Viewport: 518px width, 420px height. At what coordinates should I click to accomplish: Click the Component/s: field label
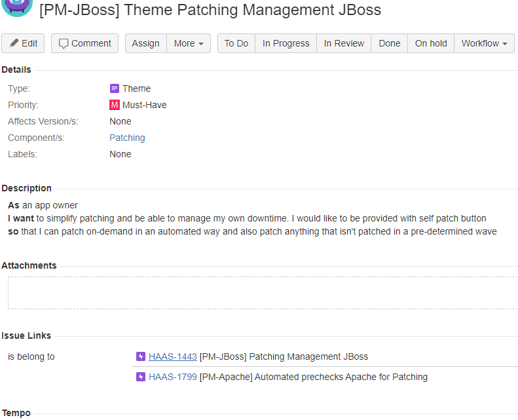click(x=36, y=138)
